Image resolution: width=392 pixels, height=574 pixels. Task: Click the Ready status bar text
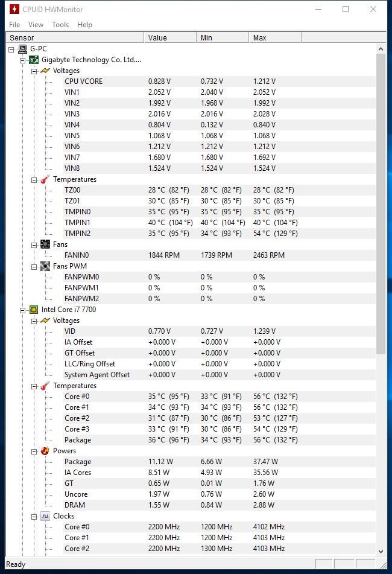16,564
